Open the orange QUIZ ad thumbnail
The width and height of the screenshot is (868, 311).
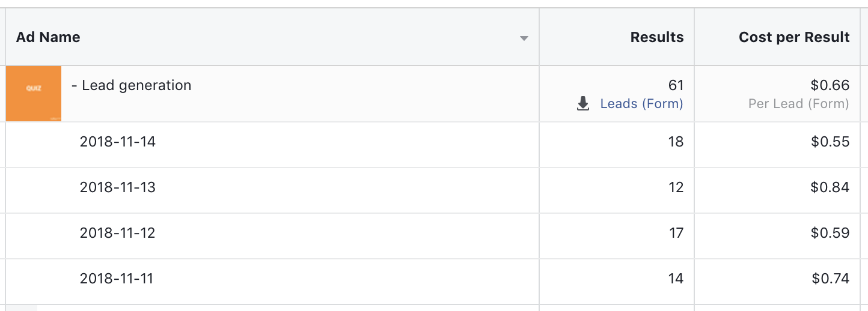tap(34, 94)
